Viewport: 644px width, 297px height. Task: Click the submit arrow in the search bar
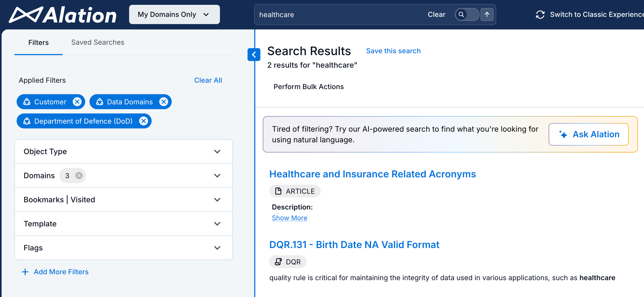pyautogui.click(x=487, y=14)
